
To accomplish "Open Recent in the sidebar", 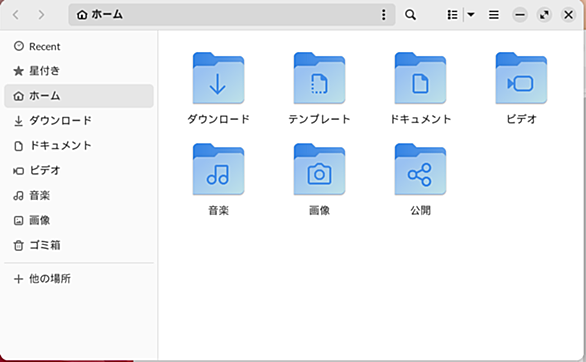I will pos(79,46).
